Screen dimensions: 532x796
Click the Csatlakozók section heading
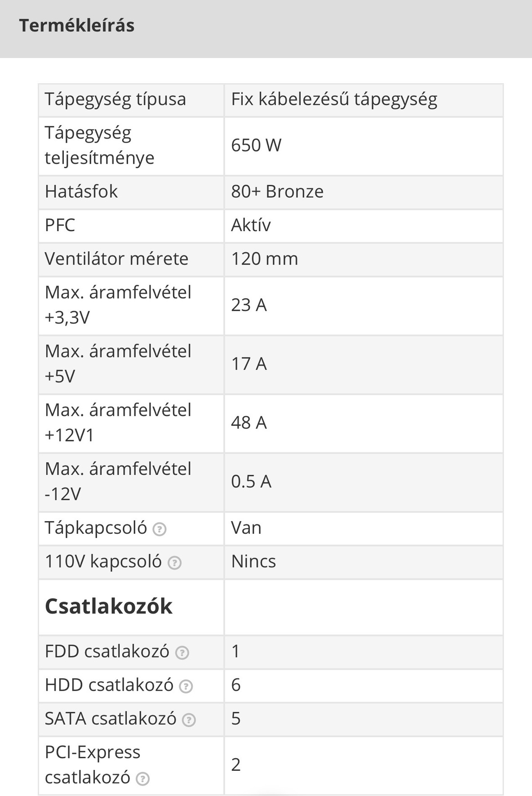109,606
